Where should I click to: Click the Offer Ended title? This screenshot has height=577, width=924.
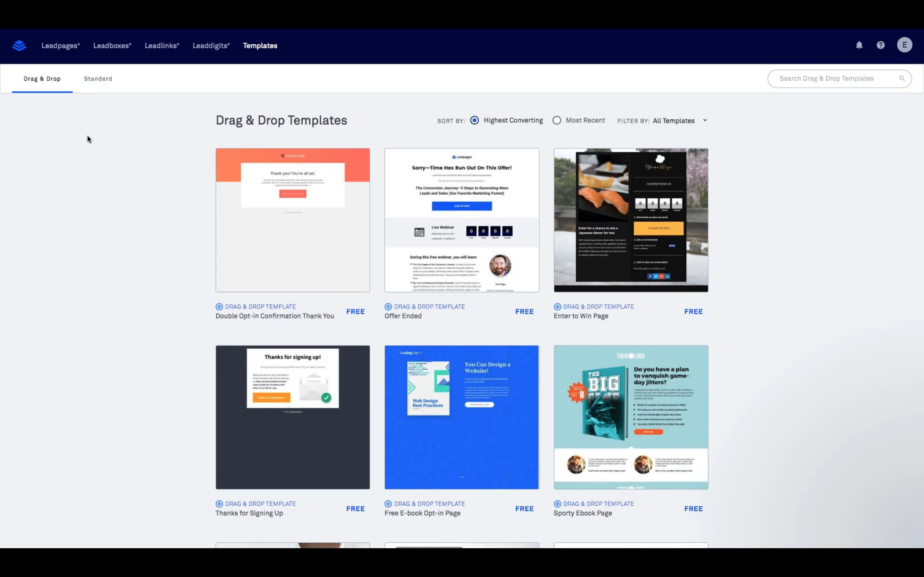pos(403,316)
